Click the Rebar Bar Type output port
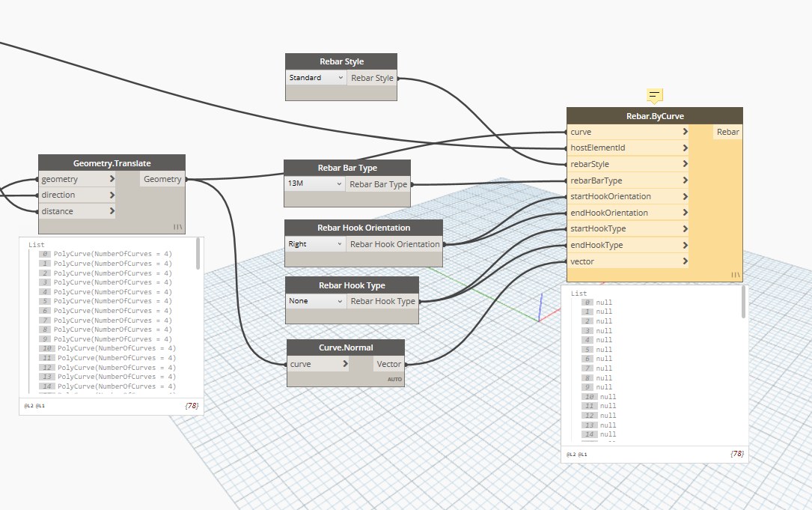The height and width of the screenshot is (510, 812). click(x=378, y=184)
